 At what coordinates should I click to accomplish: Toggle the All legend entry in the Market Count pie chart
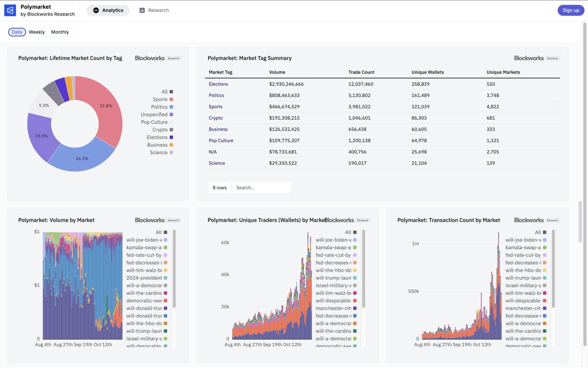(167, 92)
